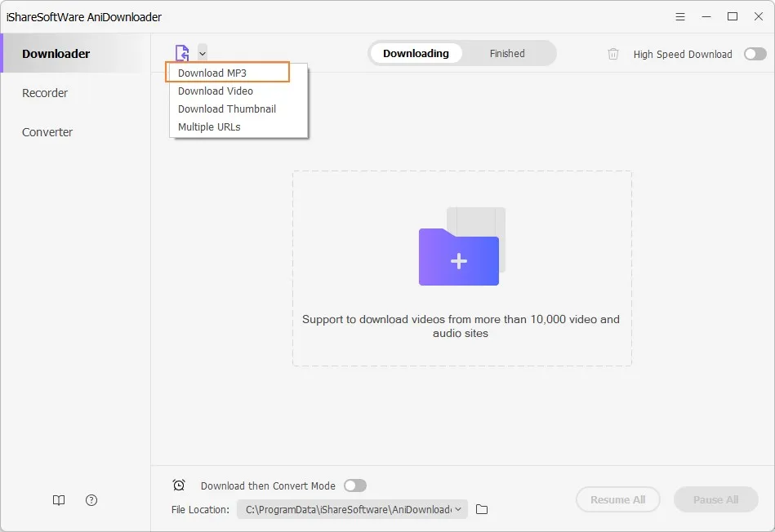Image resolution: width=775 pixels, height=532 pixels.
Task: Select Download Thumbnail menu entry
Action: (238, 109)
